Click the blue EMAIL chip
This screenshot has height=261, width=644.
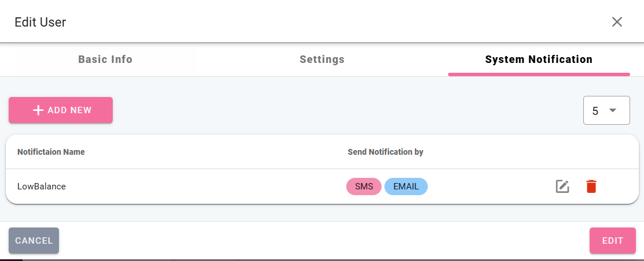point(406,187)
